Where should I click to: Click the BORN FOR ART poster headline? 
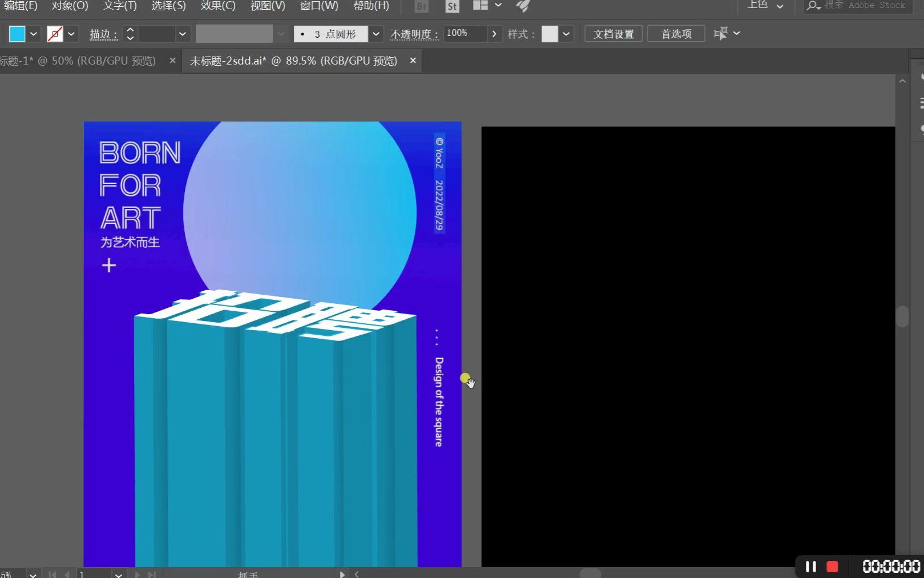139,185
